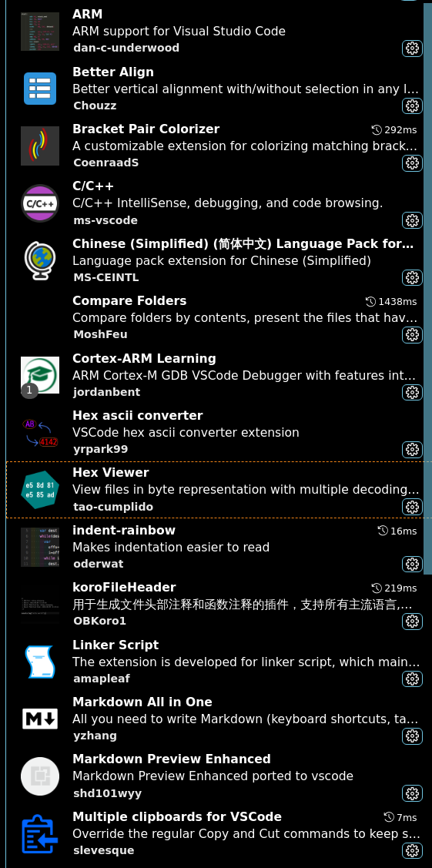Click the extension pack badge showing 1

pyautogui.click(x=29, y=390)
